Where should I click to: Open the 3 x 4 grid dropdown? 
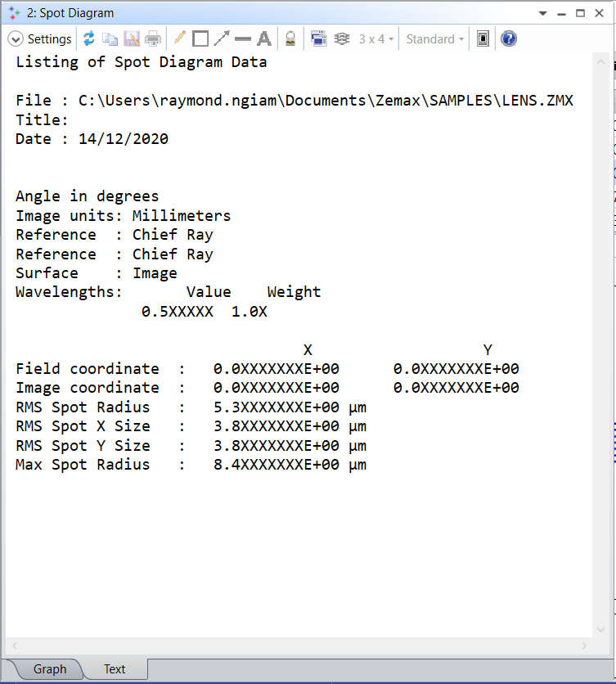point(376,38)
